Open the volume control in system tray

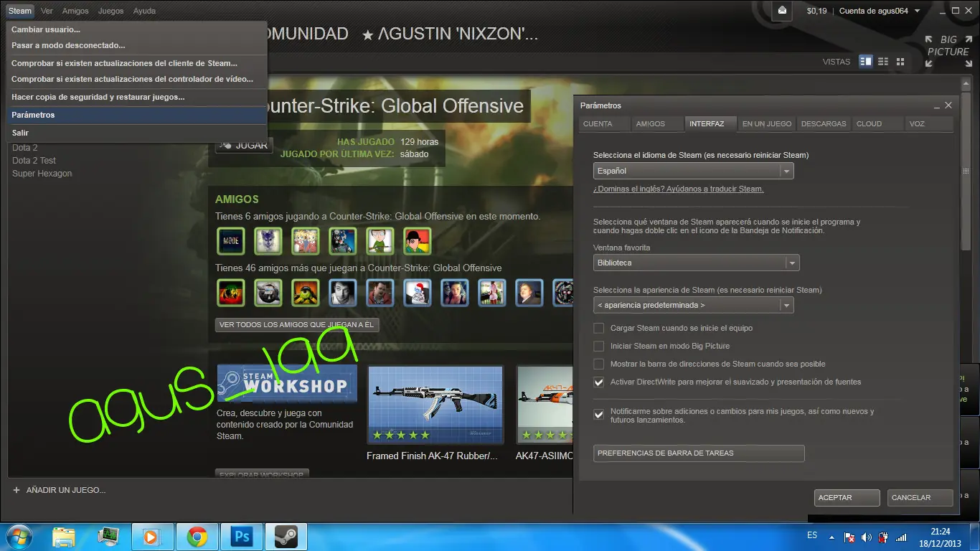click(867, 537)
